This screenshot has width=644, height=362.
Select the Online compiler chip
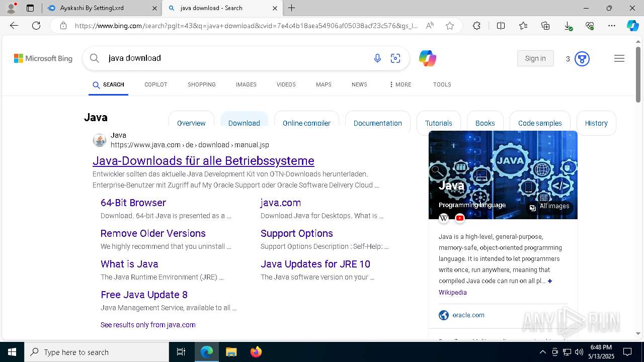coord(306,123)
